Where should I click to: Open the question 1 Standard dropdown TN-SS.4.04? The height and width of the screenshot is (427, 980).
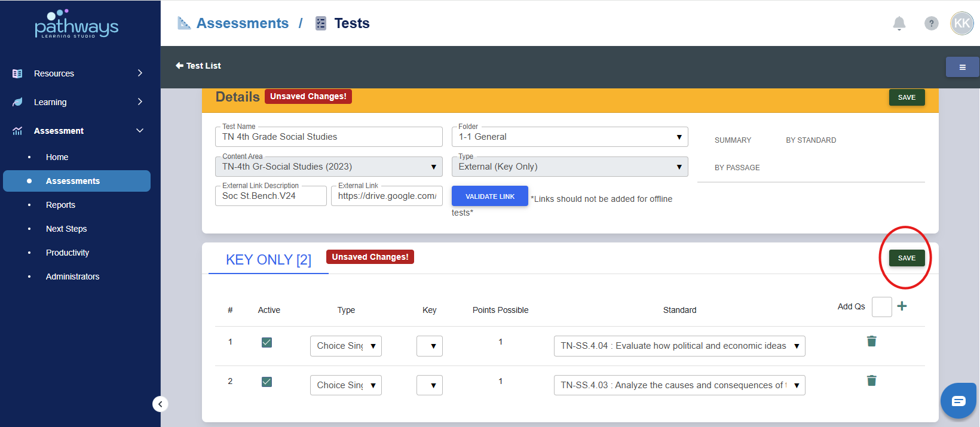(679, 346)
